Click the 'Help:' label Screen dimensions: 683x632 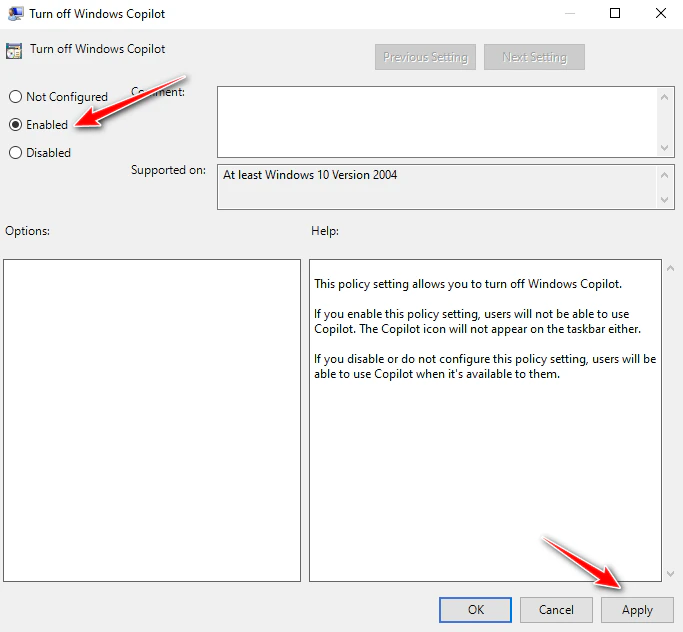(x=325, y=231)
